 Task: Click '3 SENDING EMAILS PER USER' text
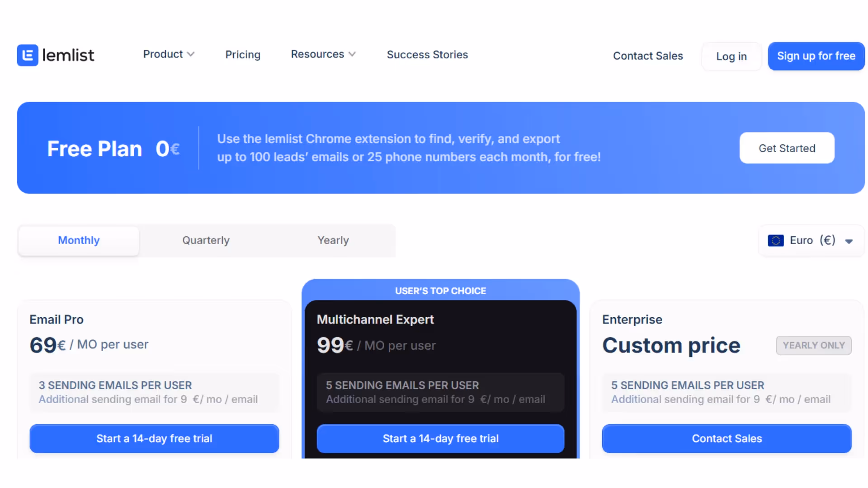115,385
